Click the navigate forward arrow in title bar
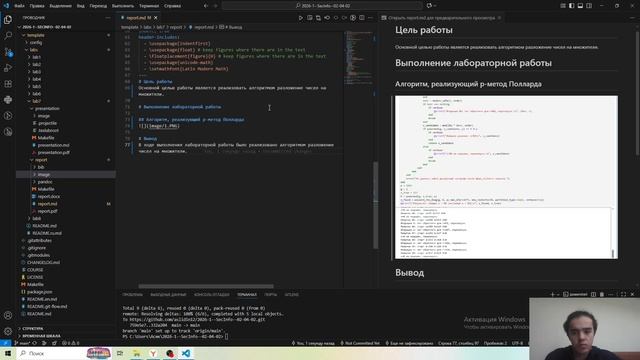The image size is (640, 360). coord(216,6)
